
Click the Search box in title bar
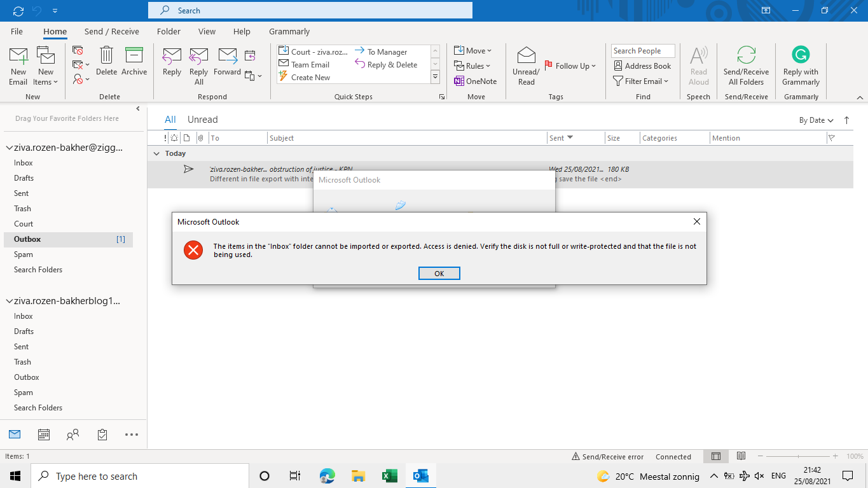[x=310, y=10]
